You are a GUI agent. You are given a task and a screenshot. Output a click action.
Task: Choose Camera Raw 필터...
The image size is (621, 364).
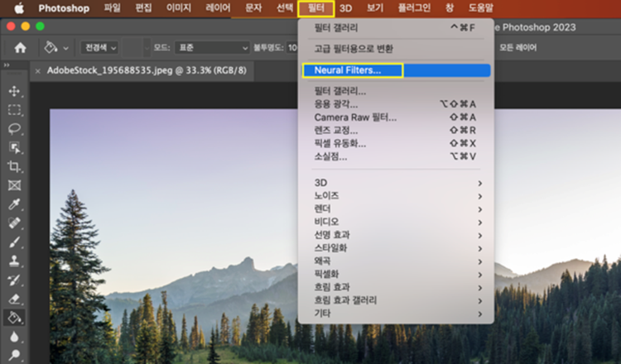tap(396, 117)
